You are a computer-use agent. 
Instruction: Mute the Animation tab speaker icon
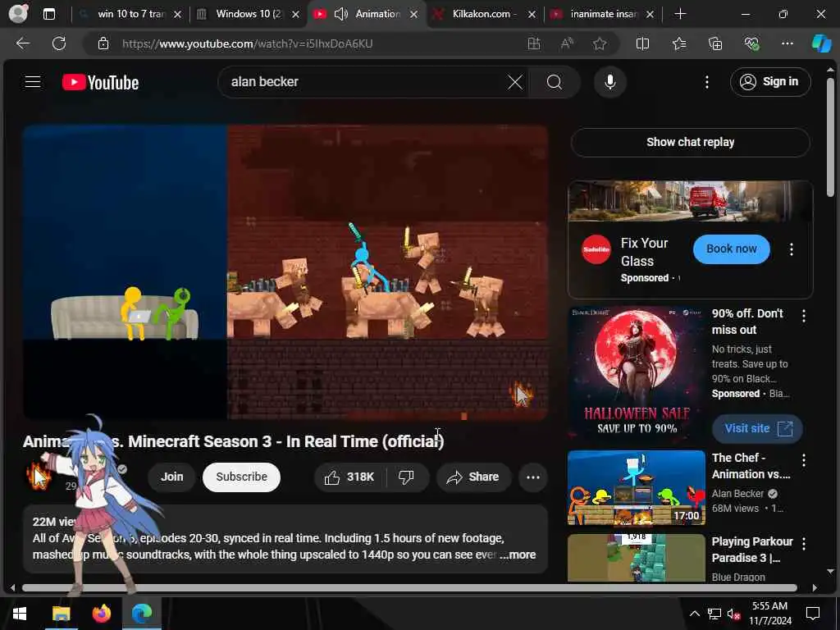(340, 14)
